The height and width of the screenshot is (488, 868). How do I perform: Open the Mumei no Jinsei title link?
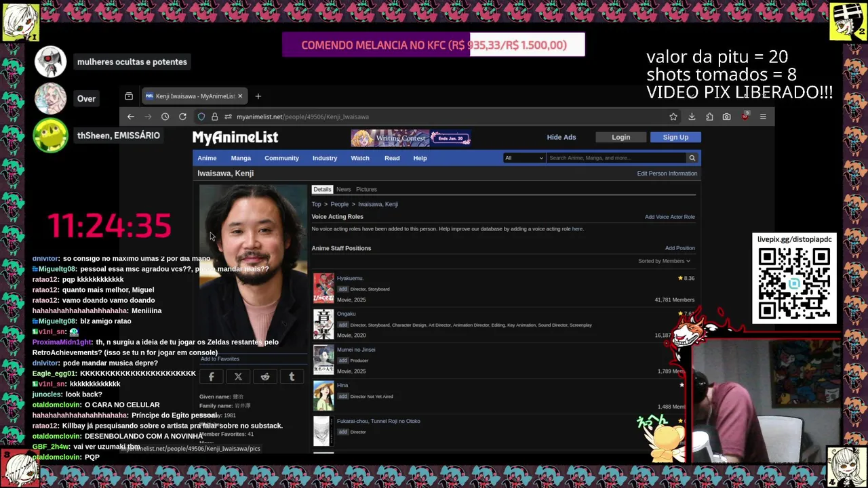(x=356, y=350)
